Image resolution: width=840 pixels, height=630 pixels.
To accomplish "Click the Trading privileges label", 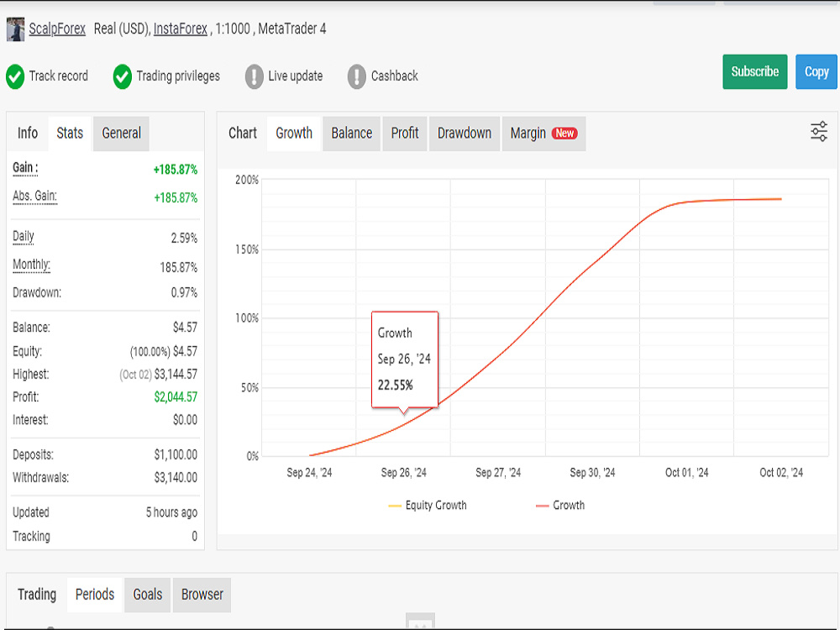I will click(178, 76).
